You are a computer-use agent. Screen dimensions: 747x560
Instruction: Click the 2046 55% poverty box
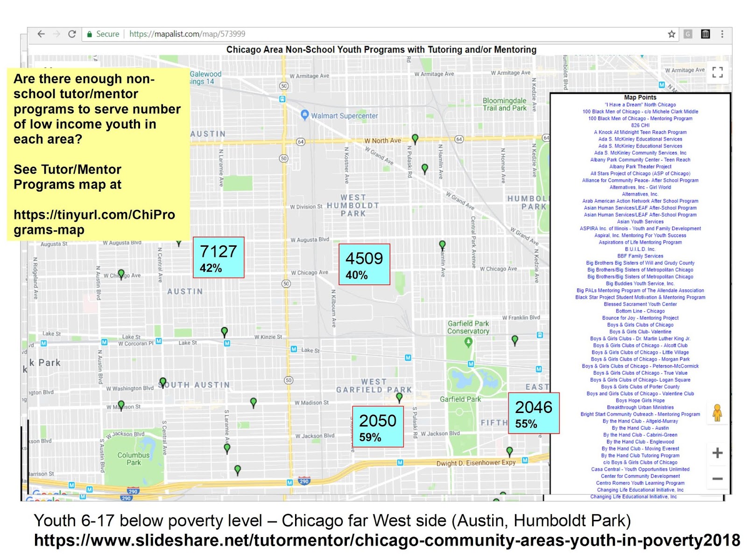click(x=534, y=413)
